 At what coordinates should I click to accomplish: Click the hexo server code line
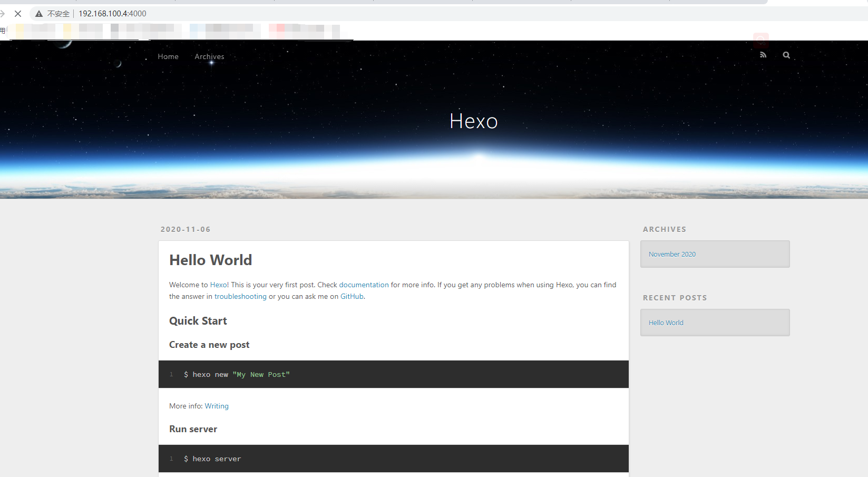click(x=212, y=459)
